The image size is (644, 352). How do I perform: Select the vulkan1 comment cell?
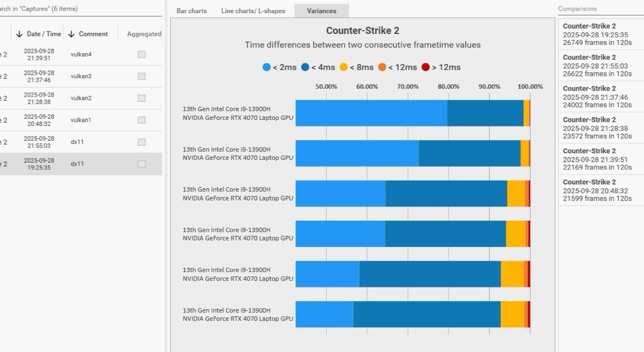pyautogui.click(x=81, y=120)
